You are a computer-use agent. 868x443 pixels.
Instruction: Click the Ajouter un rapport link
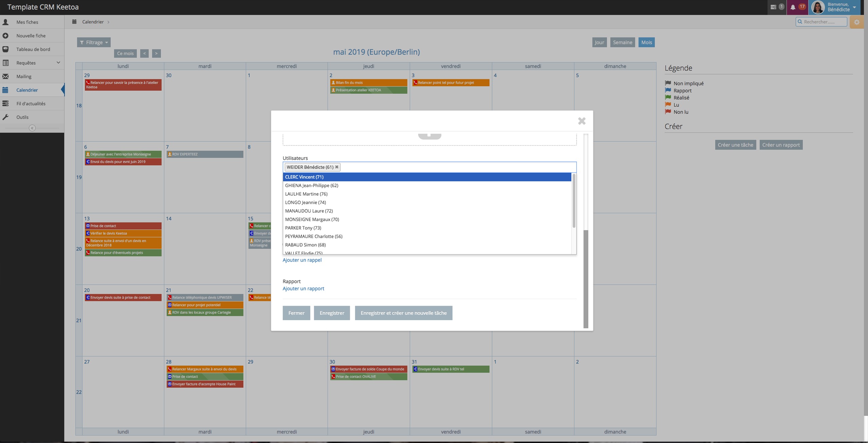303,289
